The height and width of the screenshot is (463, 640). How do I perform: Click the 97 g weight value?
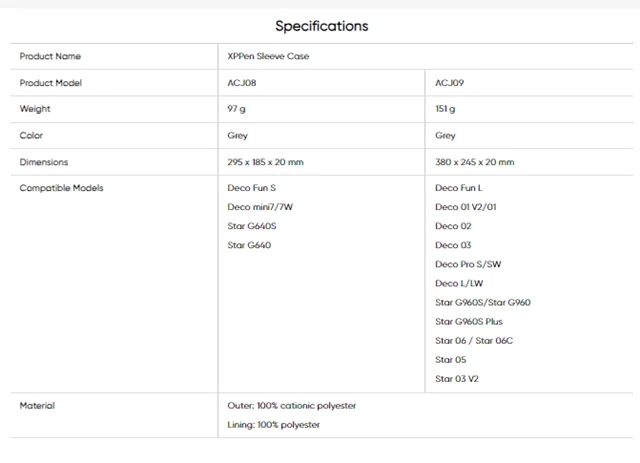tap(237, 109)
